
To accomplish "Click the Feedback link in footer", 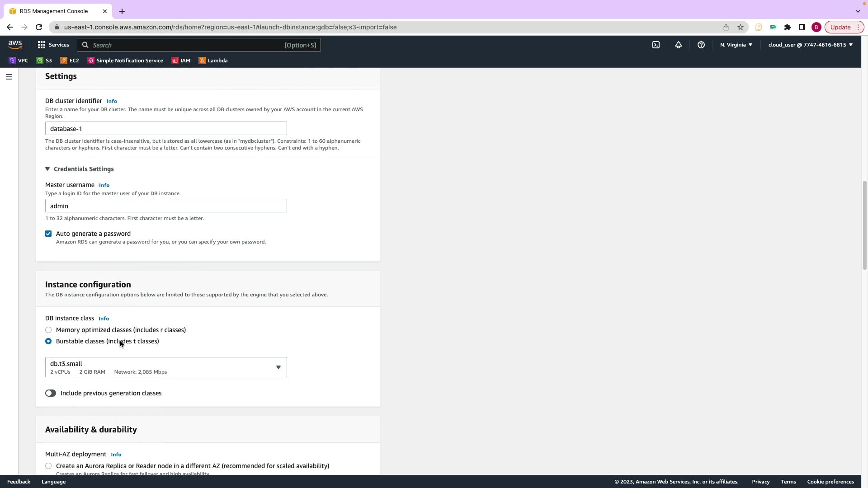I will click(x=19, y=482).
